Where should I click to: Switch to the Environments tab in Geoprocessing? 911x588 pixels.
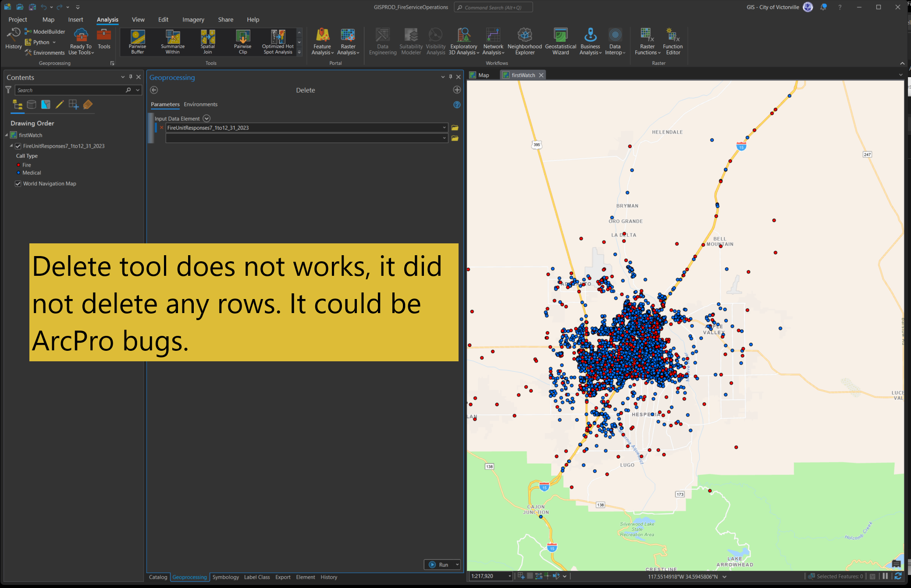click(x=200, y=104)
